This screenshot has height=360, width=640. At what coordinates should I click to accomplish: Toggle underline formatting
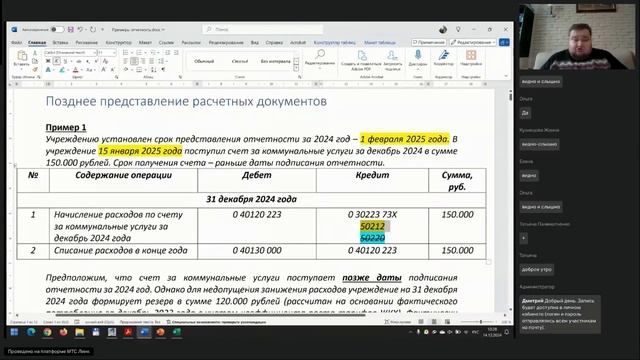click(x=65, y=61)
